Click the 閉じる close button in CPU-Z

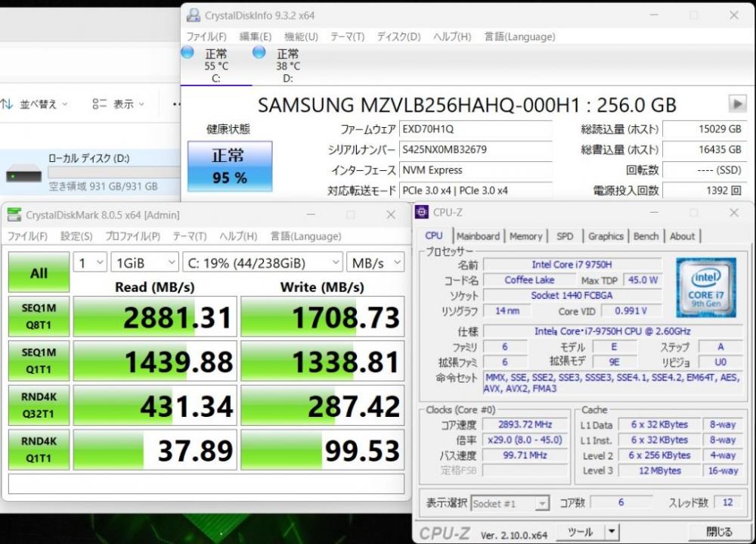[x=719, y=532]
